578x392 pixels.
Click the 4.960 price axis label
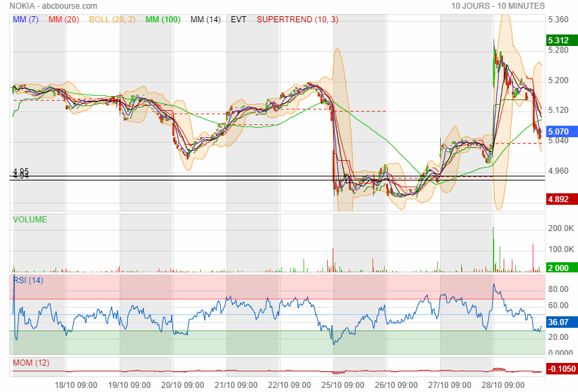point(558,170)
